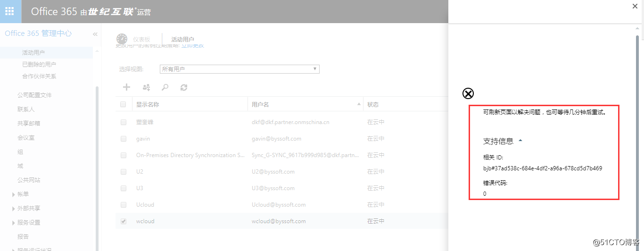
Task: Check the box for dkf@dkf.partner.onmschina.cn row
Action: [x=124, y=122]
